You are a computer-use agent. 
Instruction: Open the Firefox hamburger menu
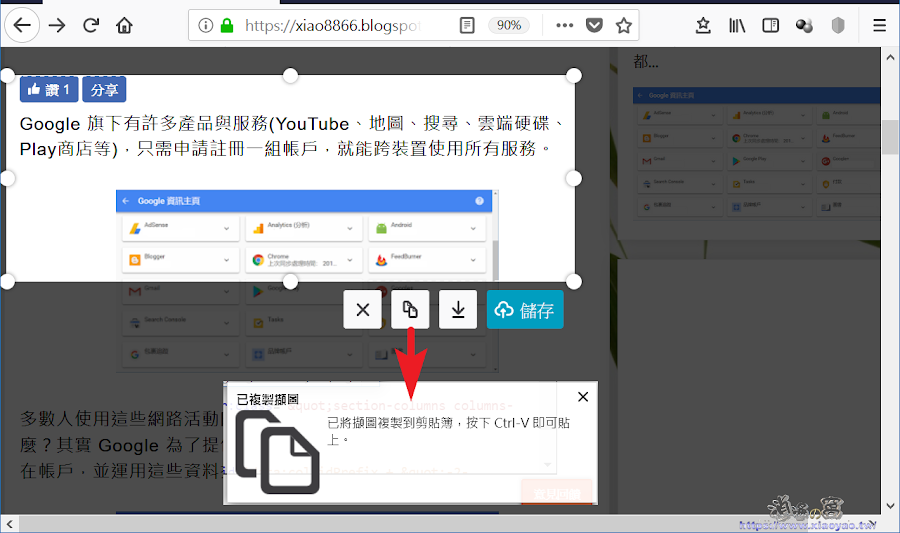pos(879,25)
